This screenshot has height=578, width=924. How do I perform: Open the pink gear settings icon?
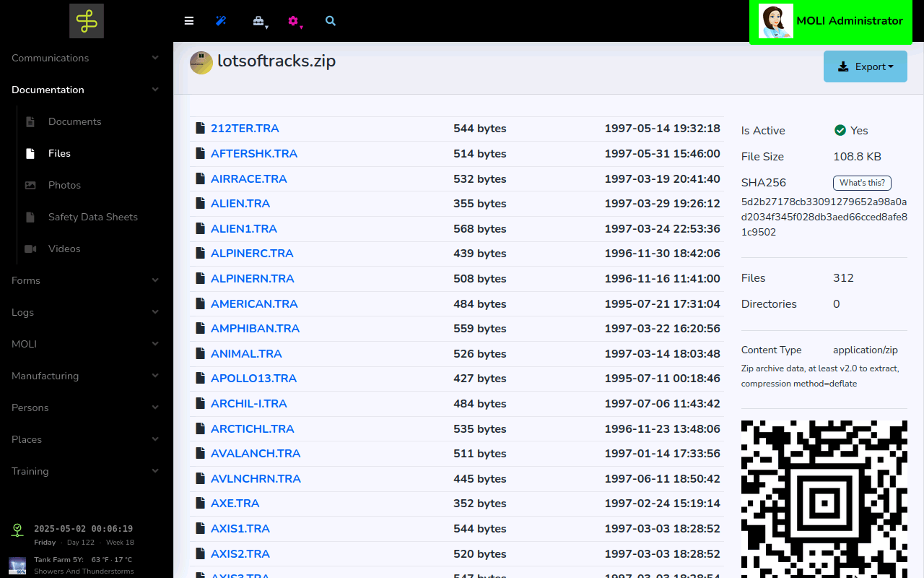click(293, 21)
